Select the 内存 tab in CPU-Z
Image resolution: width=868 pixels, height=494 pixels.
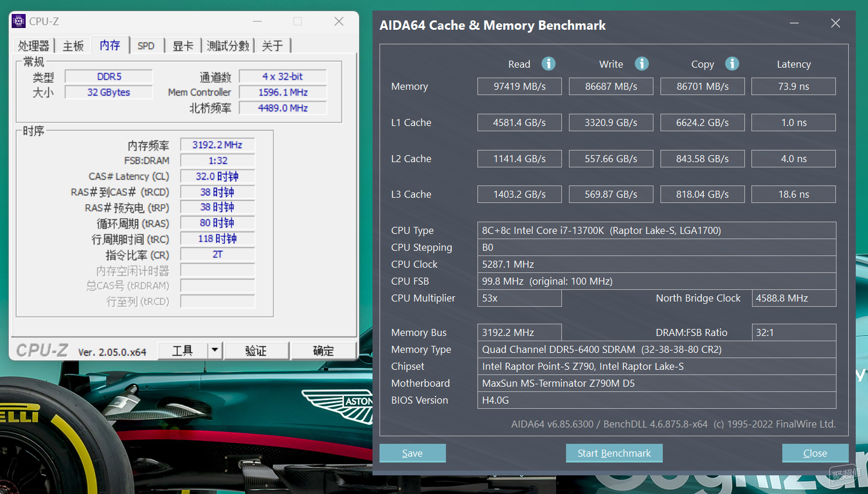pyautogui.click(x=110, y=45)
